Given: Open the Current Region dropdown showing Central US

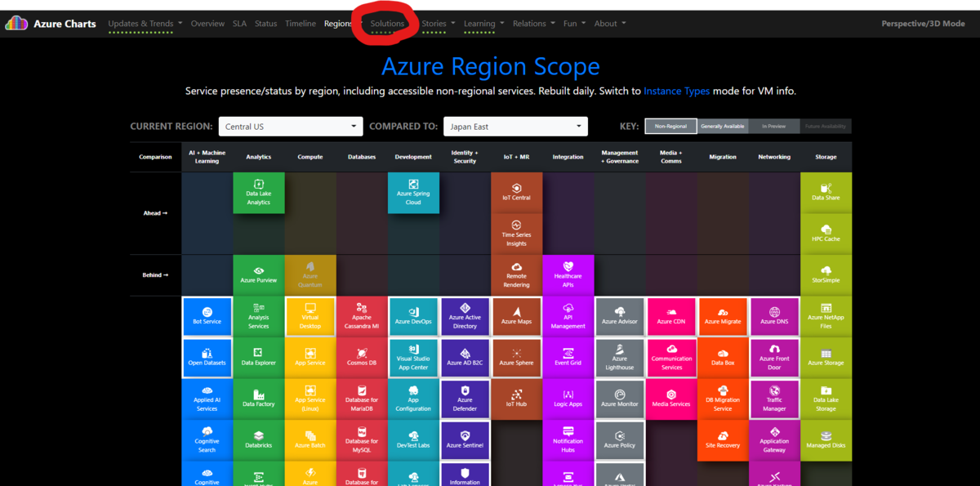Looking at the screenshot, I should point(291,127).
